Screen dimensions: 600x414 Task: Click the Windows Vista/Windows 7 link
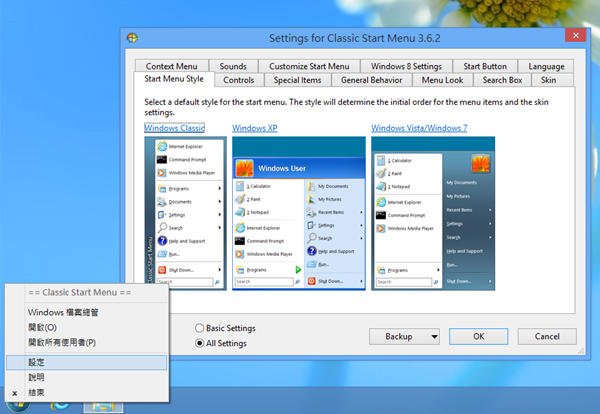click(x=418, y=128)
